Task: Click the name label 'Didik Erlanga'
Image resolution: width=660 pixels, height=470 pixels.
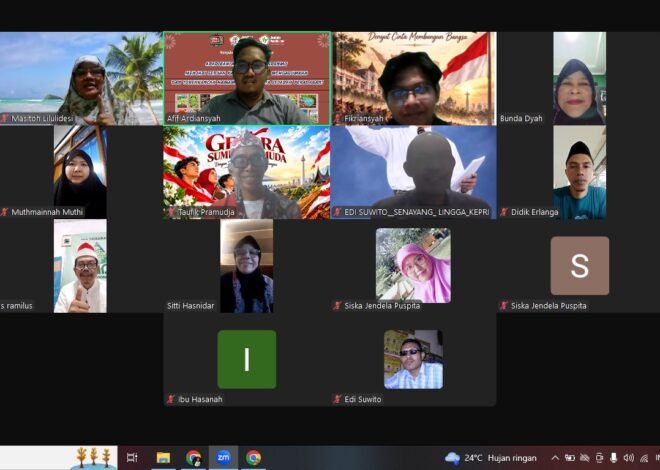Action: (535, 212)
